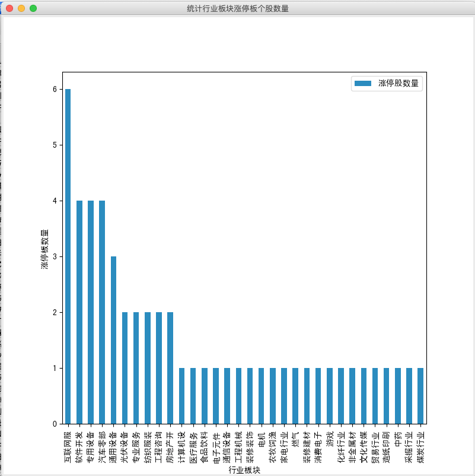Click the x-axis label 文化传媒
This screenshot has height=476, width=475.
pos(364,447)
